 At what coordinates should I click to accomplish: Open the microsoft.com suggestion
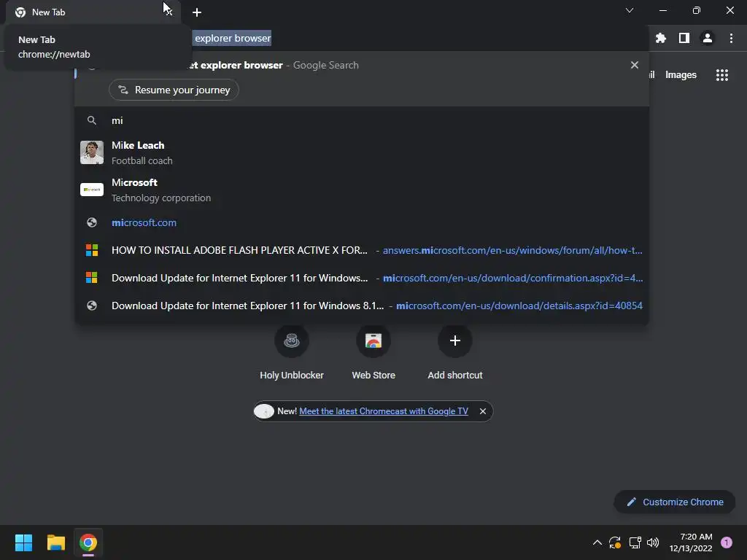coord(362,223)
